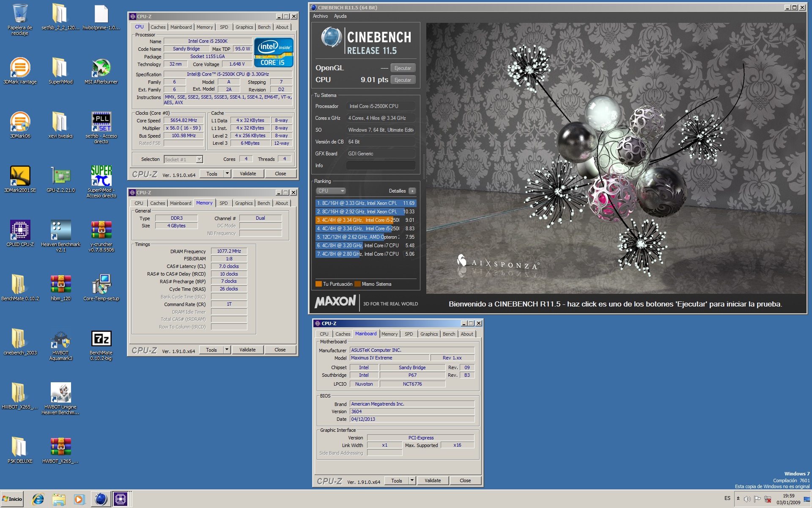Open the Ayuda menu in Cinebench
Screen dimensions: 812x508
click(x=340, y=16)
